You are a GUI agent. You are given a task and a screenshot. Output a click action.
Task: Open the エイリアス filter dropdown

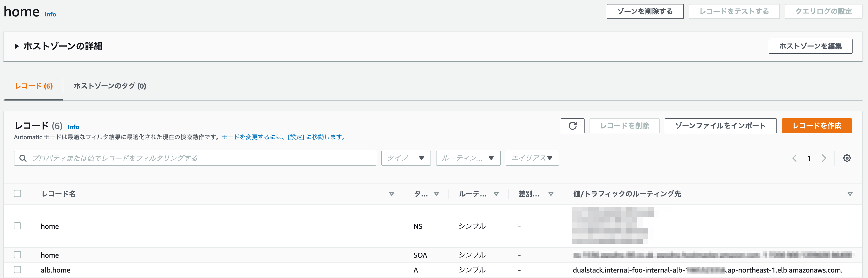(x=532, y=158)
